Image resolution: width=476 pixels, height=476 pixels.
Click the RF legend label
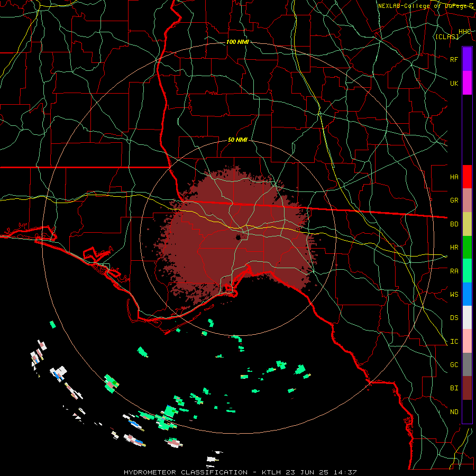[x=454, y=59]
